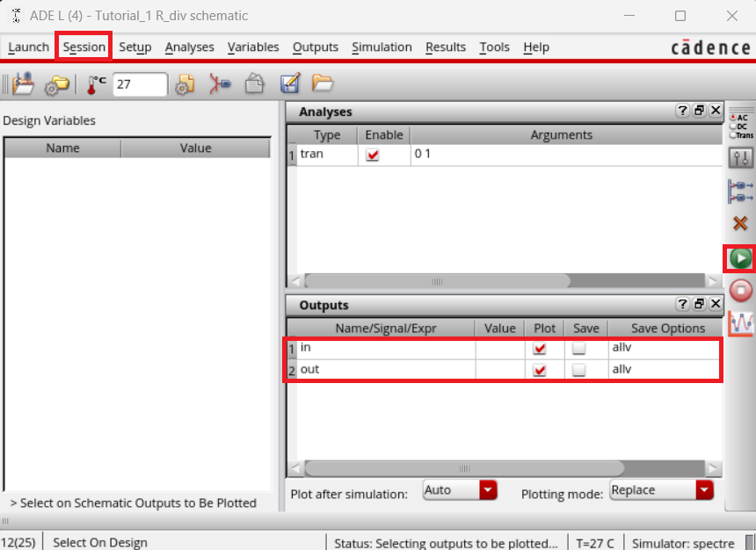Click the thermometer temperature icon
Viewport: 756px width, 550px height.
(96, 85)
